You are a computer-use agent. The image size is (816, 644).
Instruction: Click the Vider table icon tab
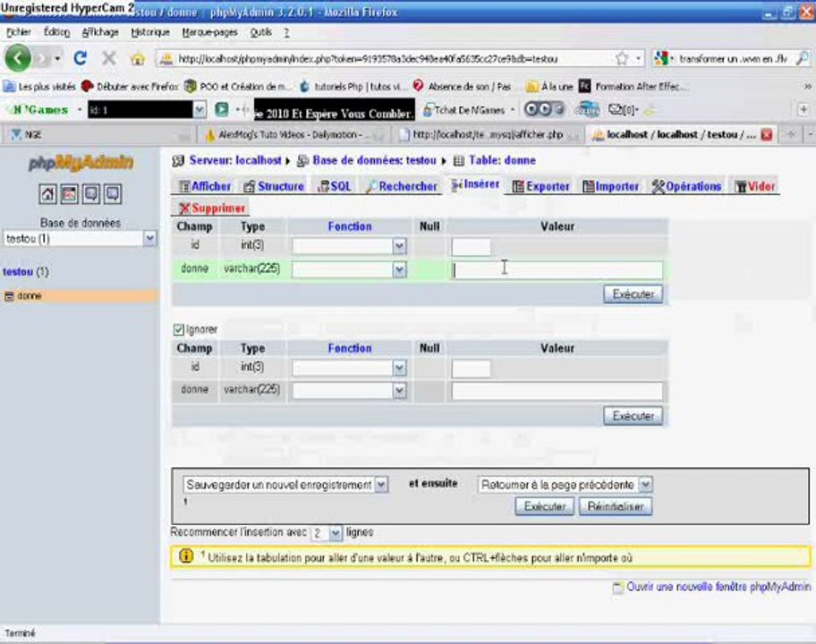tap(754, 186)
